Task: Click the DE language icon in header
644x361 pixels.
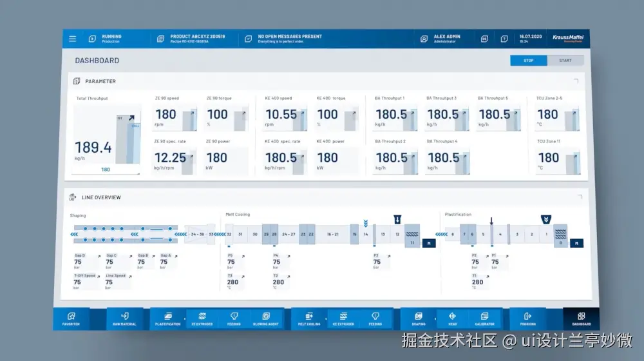Action: point(484,39)
